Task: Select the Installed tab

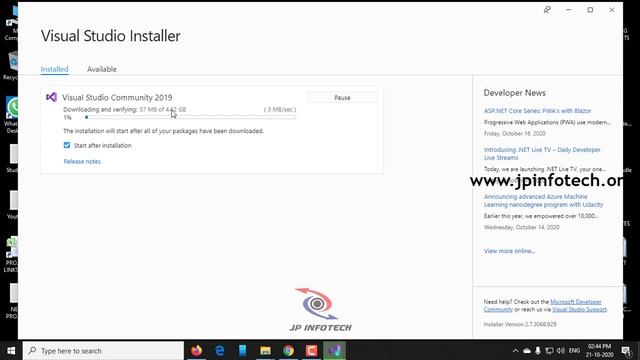Action: click(x=54, y=69)
